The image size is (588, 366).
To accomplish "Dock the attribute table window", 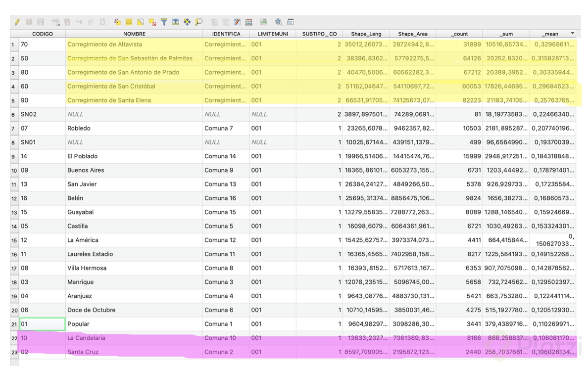I will tap(291, 22).
